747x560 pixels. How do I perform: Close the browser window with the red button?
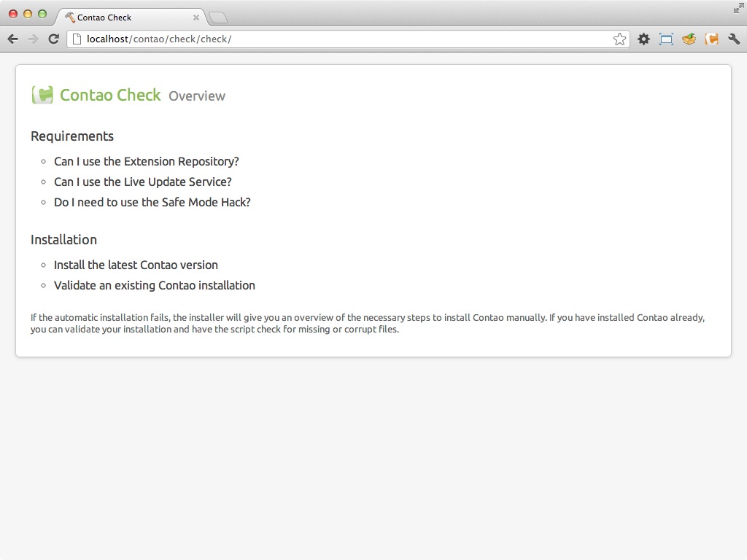[13, 15]
